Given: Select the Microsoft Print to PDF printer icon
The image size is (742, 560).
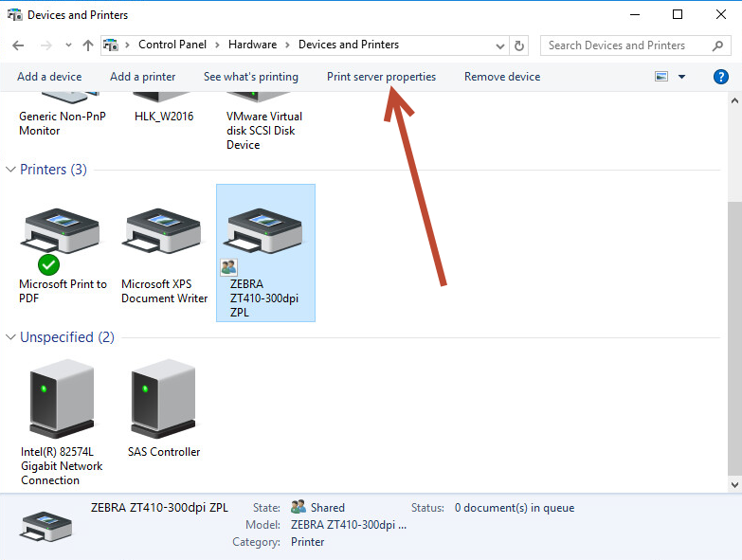Looking at the screenshot, I should pyautogui.click(x=61, y=234).
